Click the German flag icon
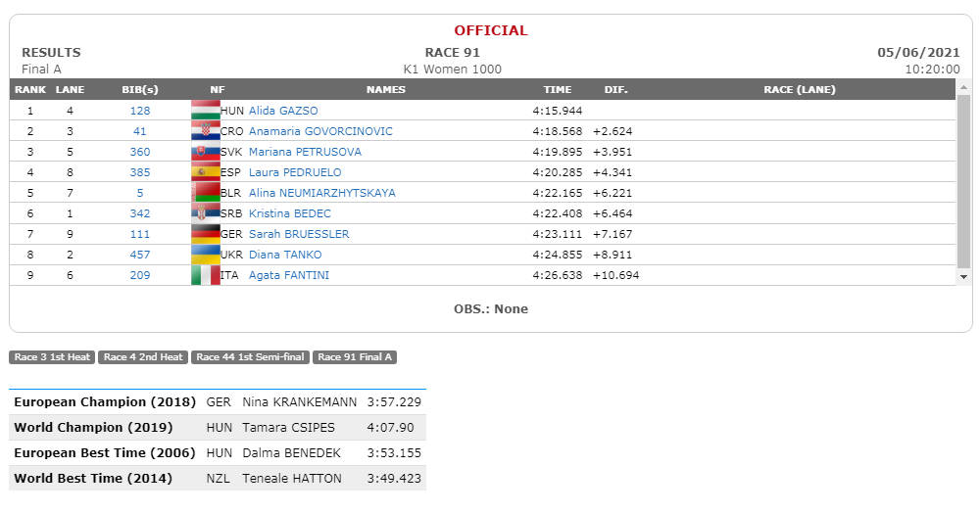 (206, 234)
